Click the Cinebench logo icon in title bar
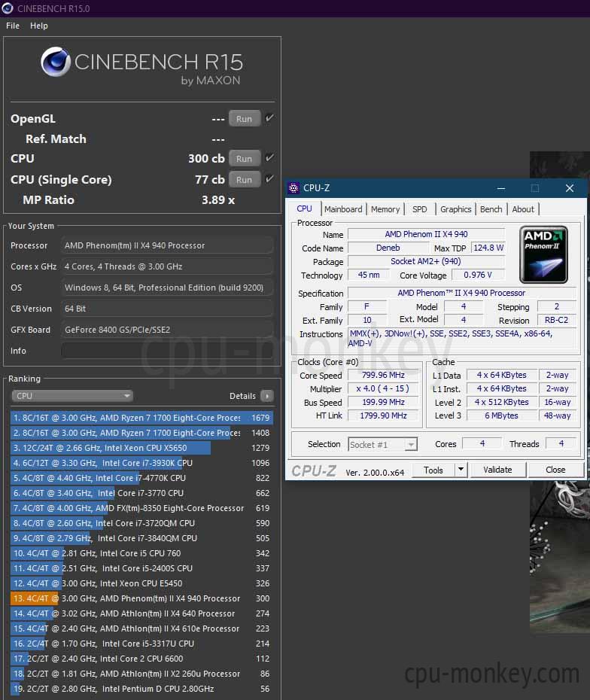The image size is (590, 700). 7,8
